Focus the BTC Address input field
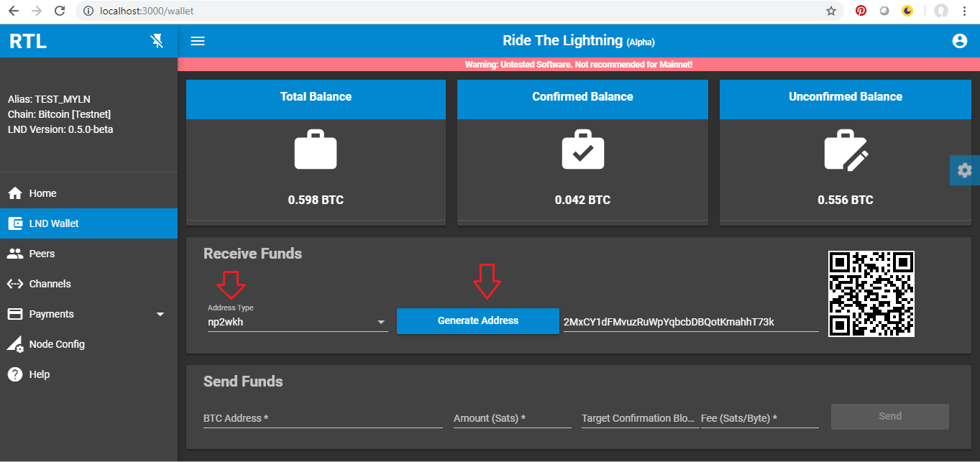Image resolution: width=980 pixels, height=462 pixels. [323, 417]
